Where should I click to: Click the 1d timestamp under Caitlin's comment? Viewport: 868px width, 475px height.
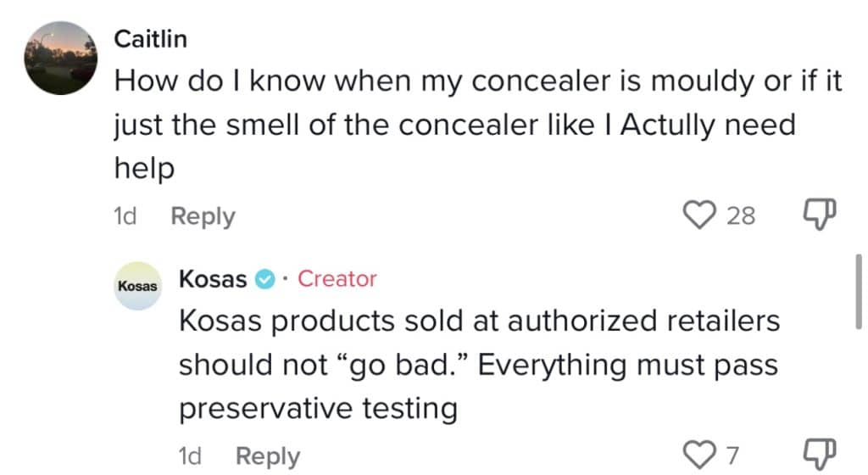point(125,216)
